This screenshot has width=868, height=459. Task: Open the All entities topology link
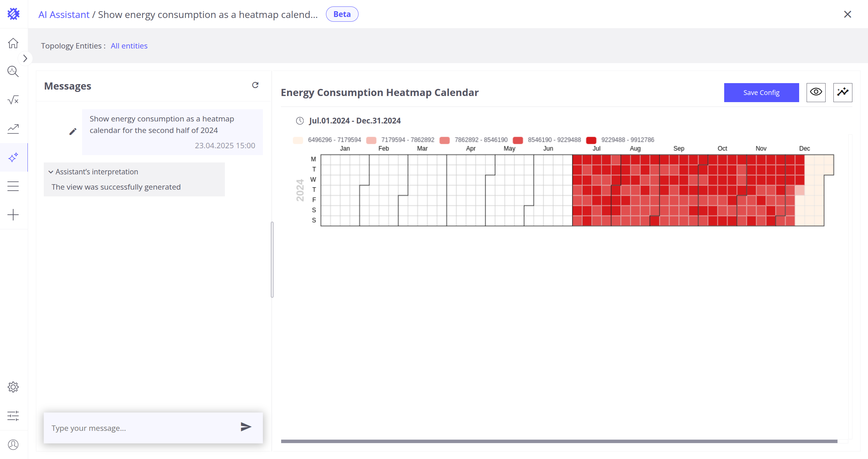129,46
